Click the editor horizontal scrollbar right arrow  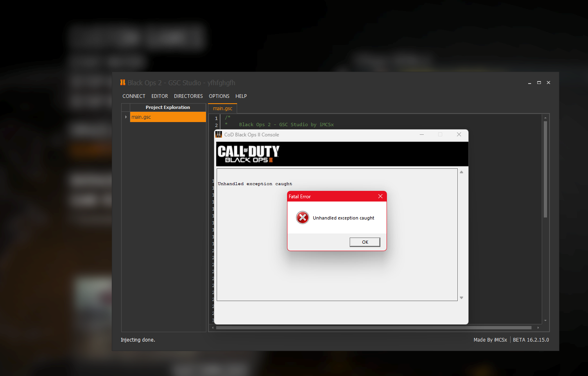(x=538, y=328)
